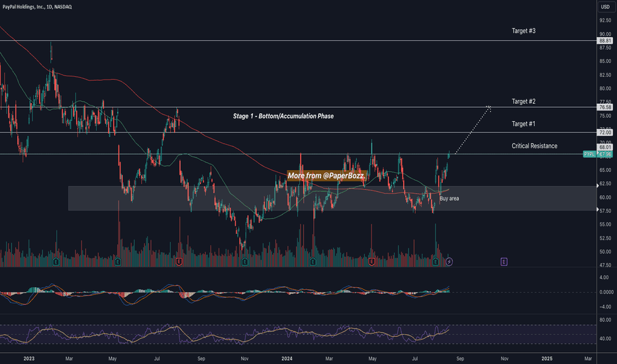Click the green earnings marker for late July 2024
Image resolution: width=617 pixels, height=364 pixels.
point(436,261)
